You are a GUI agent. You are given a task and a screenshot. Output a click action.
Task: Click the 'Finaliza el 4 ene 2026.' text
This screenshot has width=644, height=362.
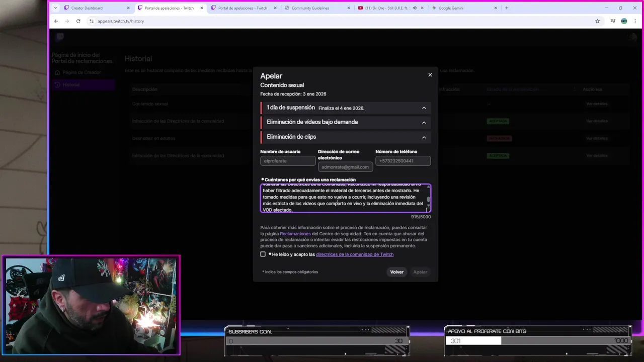(341, 108)
